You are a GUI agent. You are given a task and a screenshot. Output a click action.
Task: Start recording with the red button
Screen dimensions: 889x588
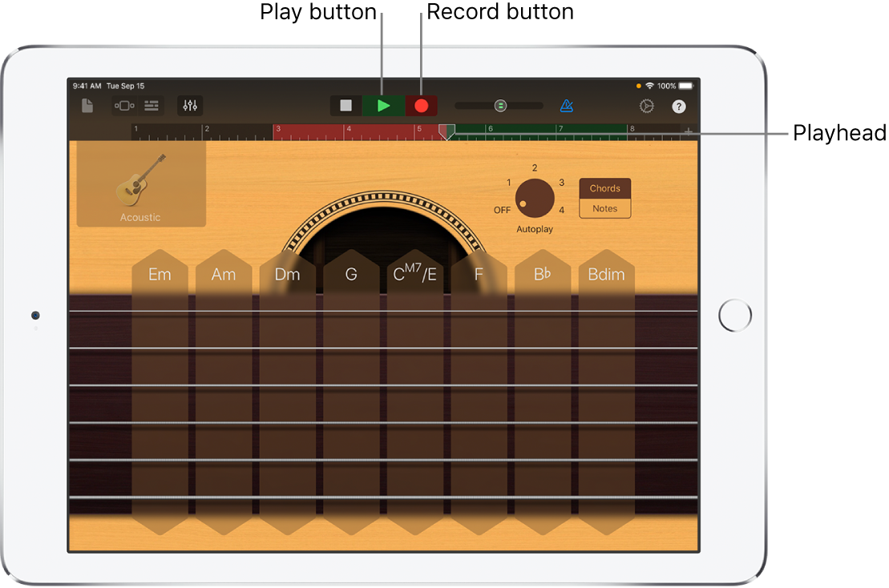[x=421, y=106]
